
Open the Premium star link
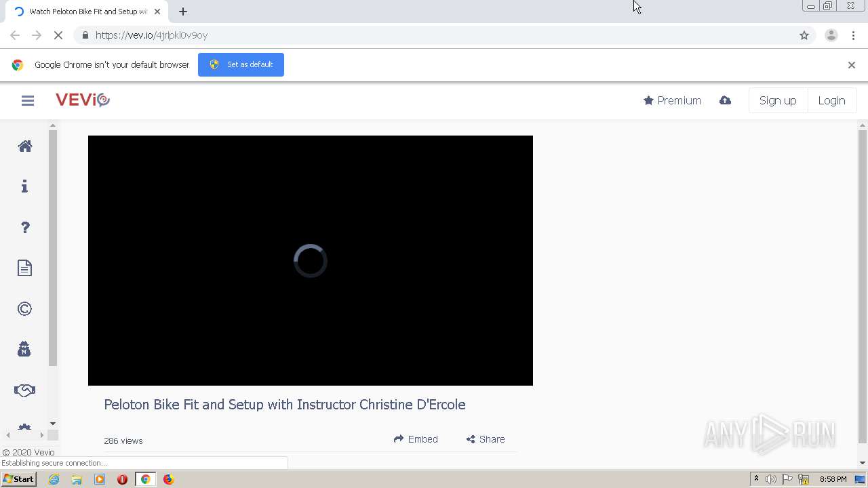(672, 100)
